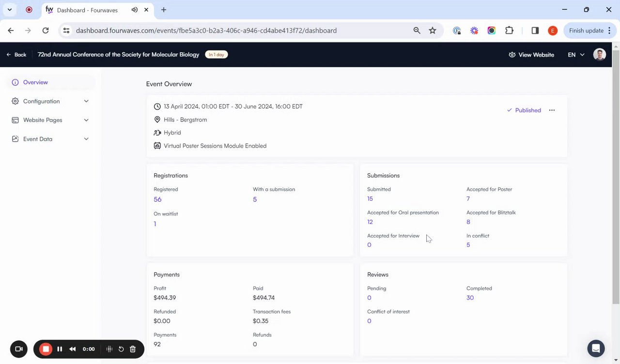620x364 pixels.
Task: Click the page vertical scrollbar
Action: pyautogui.click(x=616, y=177)
